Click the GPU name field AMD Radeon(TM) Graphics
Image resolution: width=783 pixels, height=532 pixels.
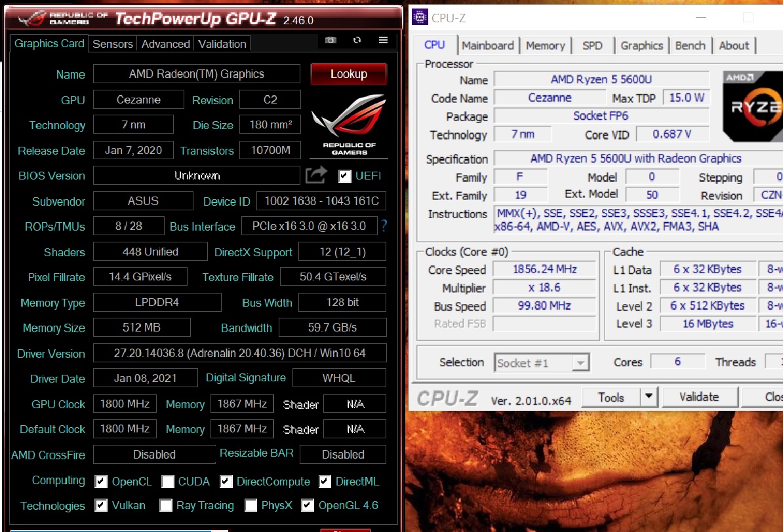coord(197,74)
